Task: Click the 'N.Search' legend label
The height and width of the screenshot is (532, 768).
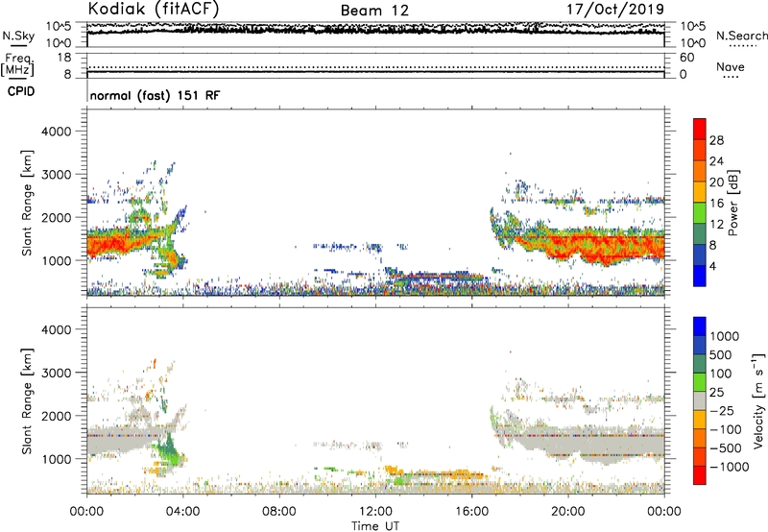Action: point(741,36)
